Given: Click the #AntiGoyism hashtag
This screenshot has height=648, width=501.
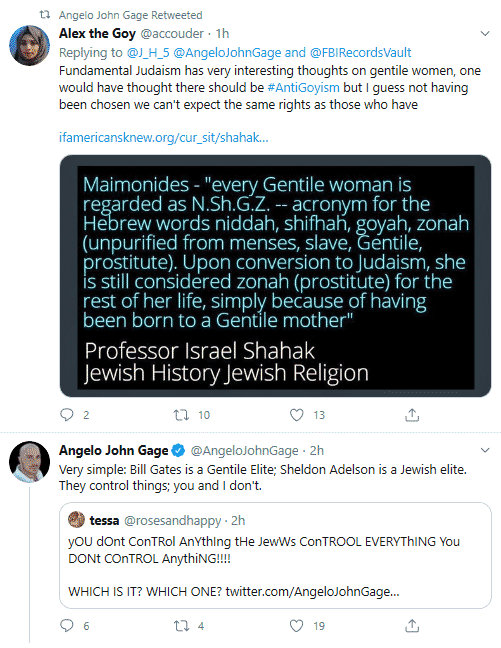Looking at the screenshot, I should (303, 88).
